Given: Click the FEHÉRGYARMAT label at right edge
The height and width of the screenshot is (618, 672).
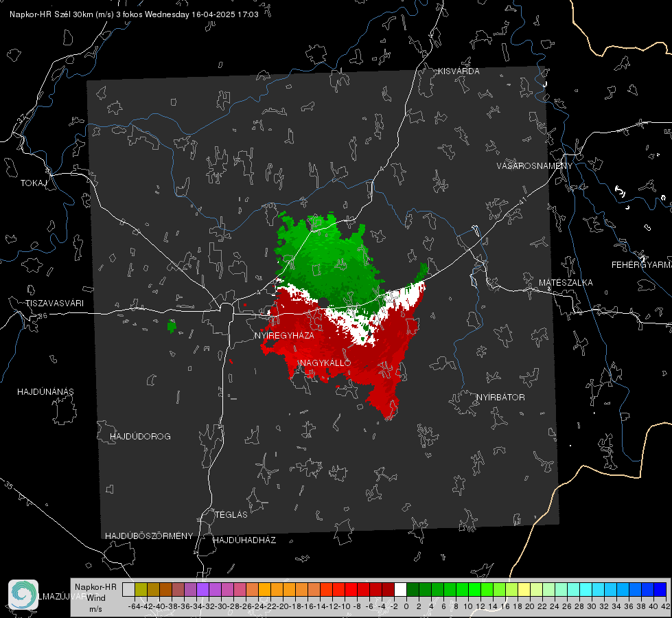Looking at the screenshot, I should pyautogui.click(x=642, y=265).
